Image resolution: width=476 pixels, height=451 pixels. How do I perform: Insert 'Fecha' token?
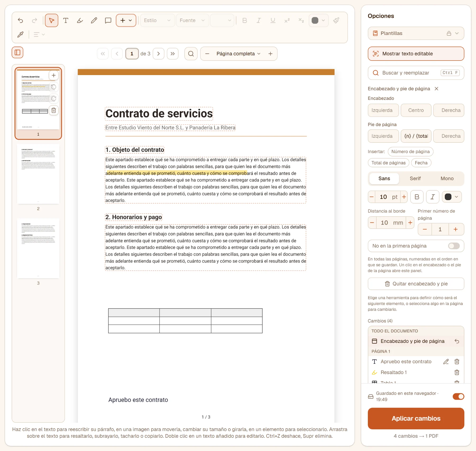click(421, 163)
